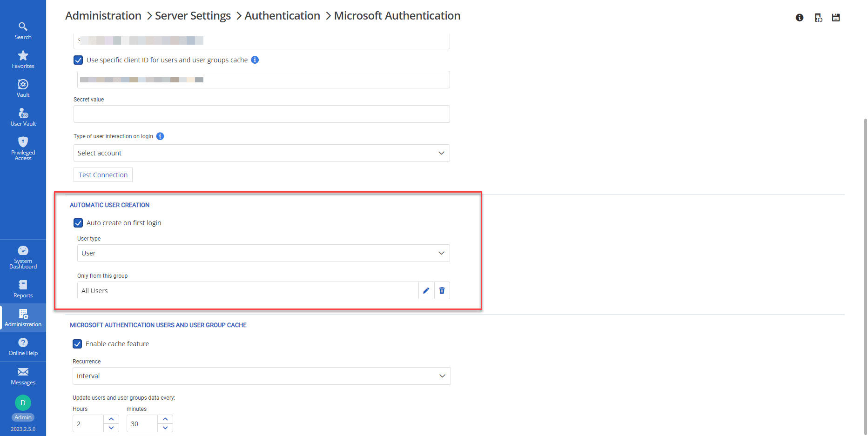Open Search in the sidebar
The height and width of the screenshot is (436, 868).
23,31
